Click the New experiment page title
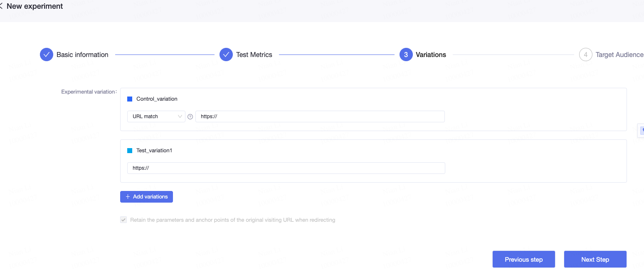This screenshot has width=644, height=275. coord(35,6)
